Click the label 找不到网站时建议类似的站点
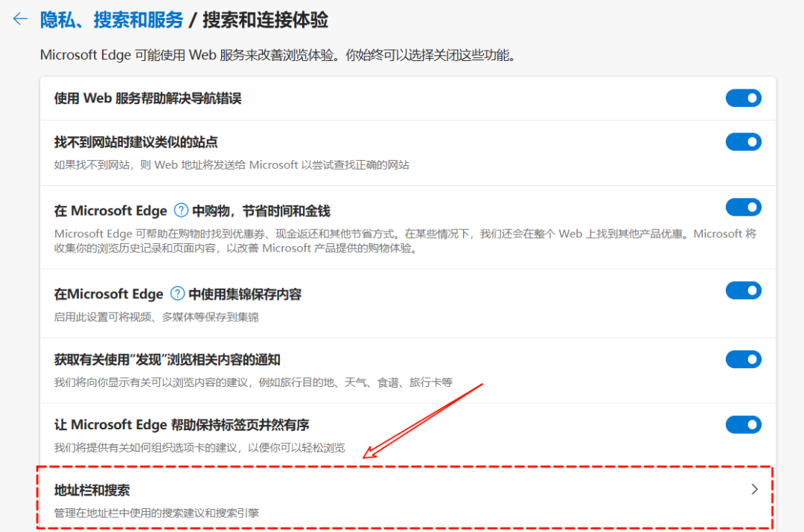This screenshot has height=532, width=804. coord(136,142)
